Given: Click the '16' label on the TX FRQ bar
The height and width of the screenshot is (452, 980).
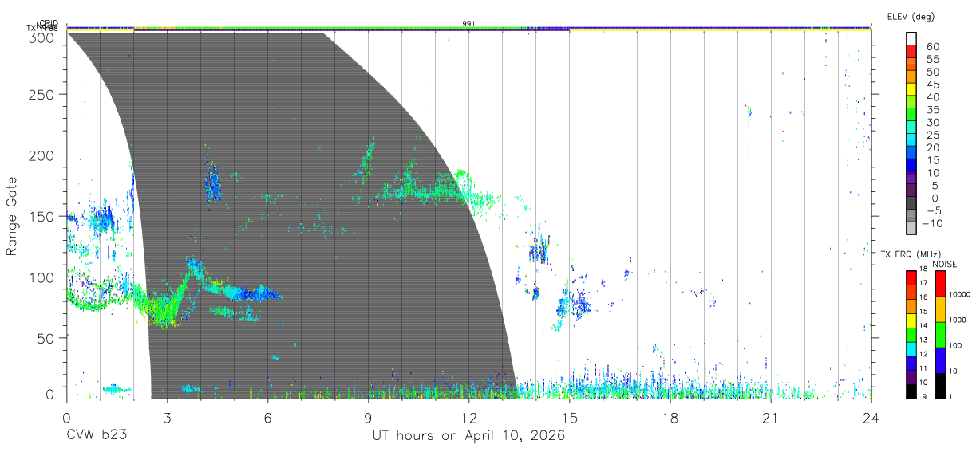Looking at the screenshot, I should coord(923,297).
